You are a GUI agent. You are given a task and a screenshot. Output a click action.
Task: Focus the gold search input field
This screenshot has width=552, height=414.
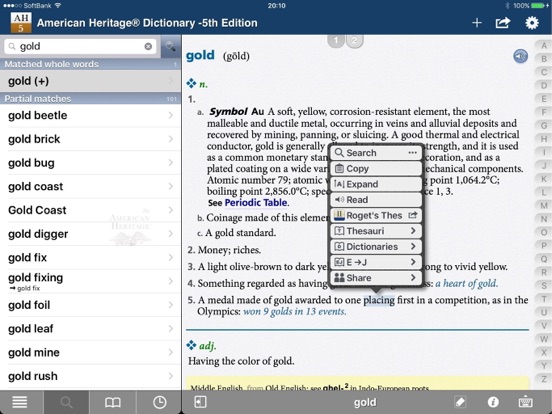pos(80,46)
